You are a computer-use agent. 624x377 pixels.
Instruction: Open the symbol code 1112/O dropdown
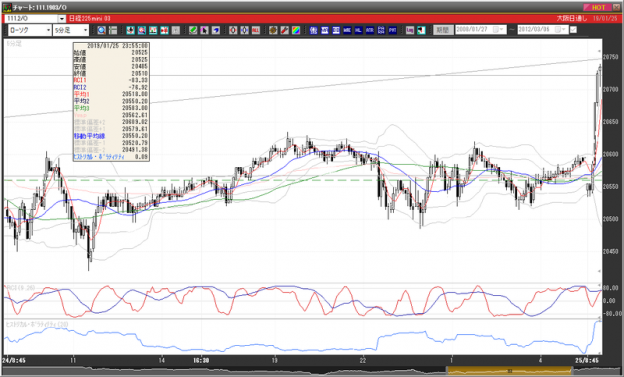pos(62,19)
